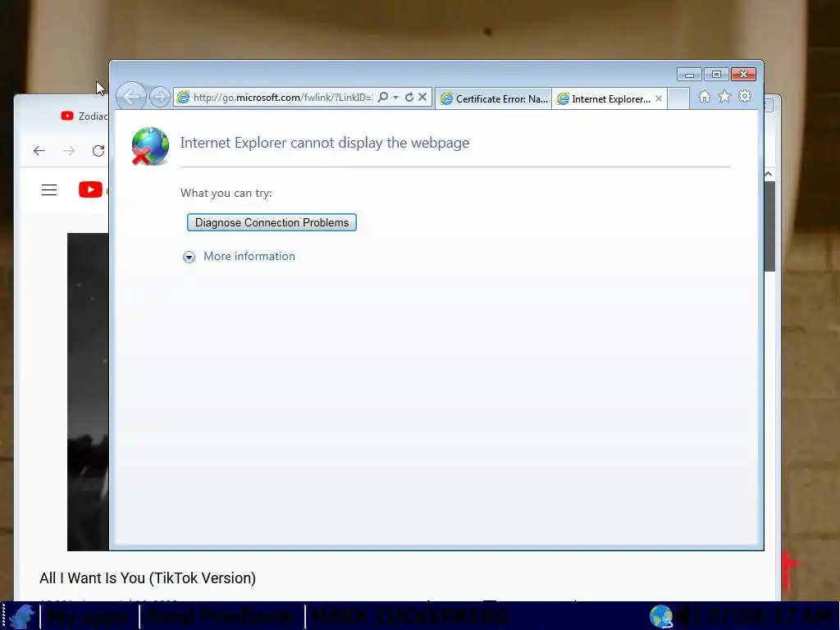
Task: Minimize the Internet Explorer window
Action: [689, 75]
